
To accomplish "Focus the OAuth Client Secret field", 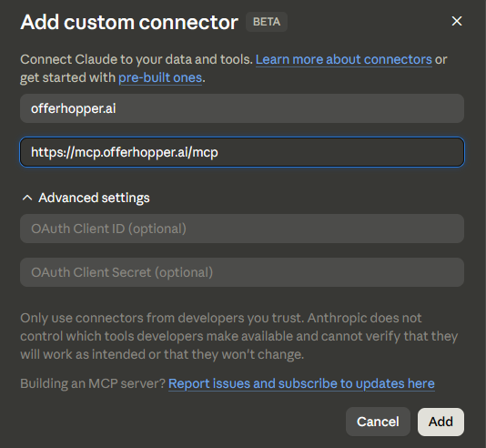I will 242,272.
